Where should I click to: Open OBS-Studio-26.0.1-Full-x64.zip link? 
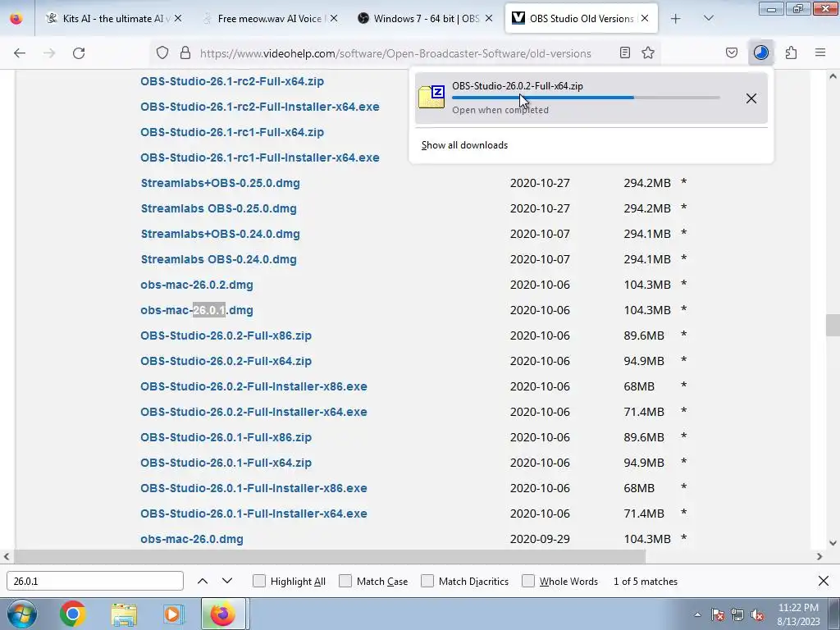tap(226, 463)
